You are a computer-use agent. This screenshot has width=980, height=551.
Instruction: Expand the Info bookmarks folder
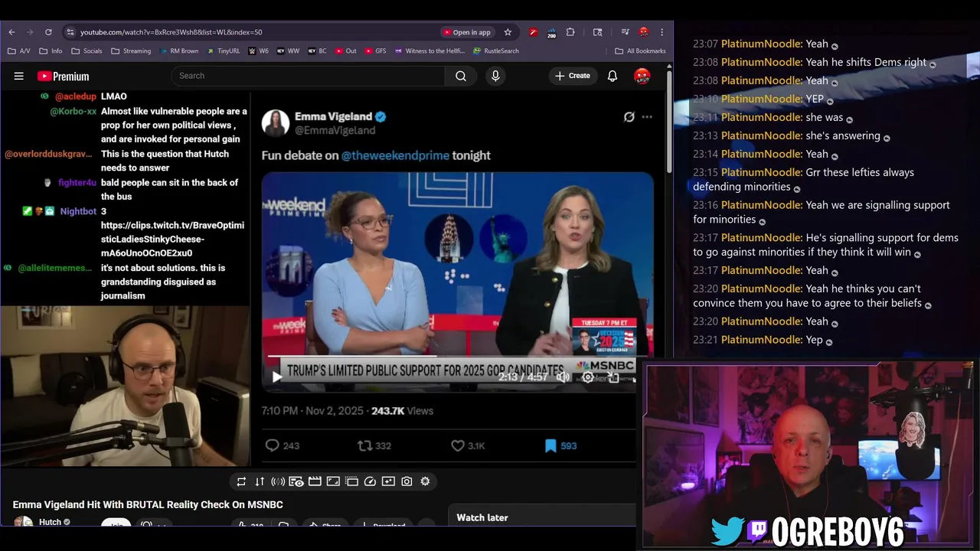coord(51,51)
